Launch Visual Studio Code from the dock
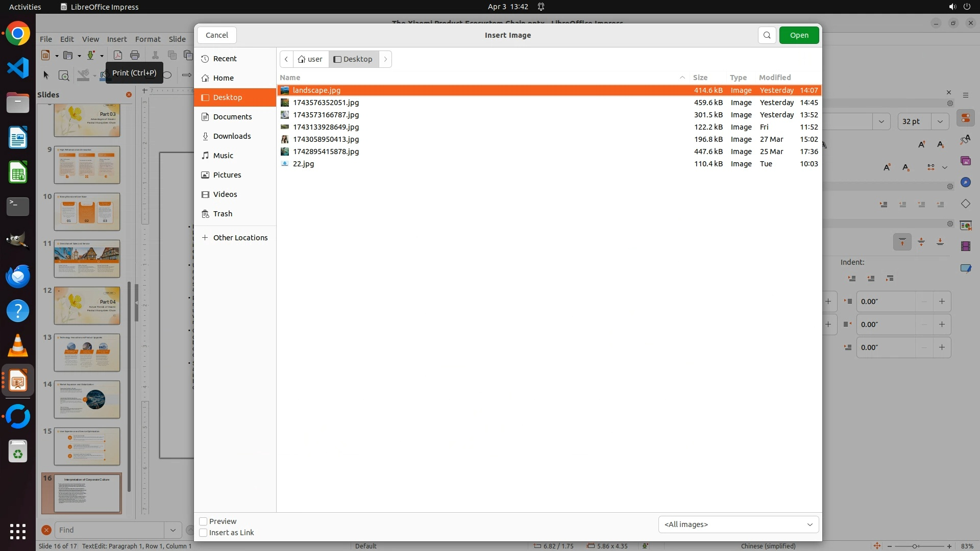The image size is (980, 551). tap(18, 68)
